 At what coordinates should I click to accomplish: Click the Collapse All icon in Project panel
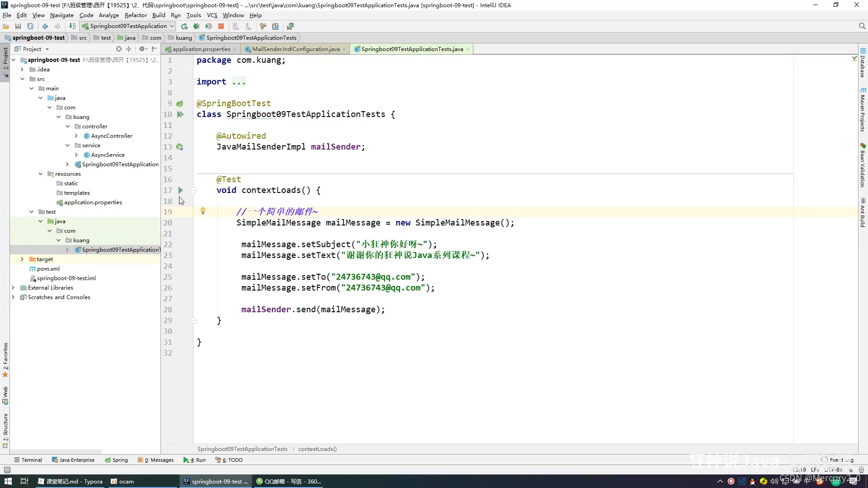click(129, 49)
